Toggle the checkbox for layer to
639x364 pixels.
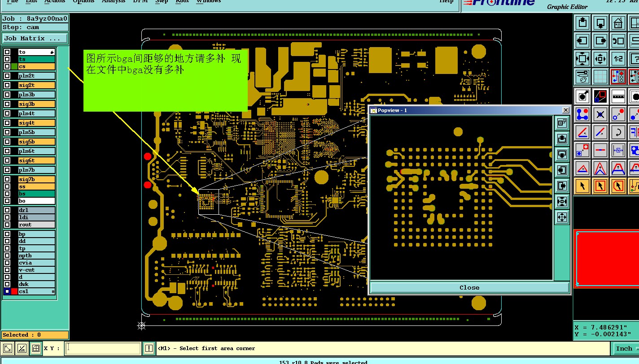(7, 52)
